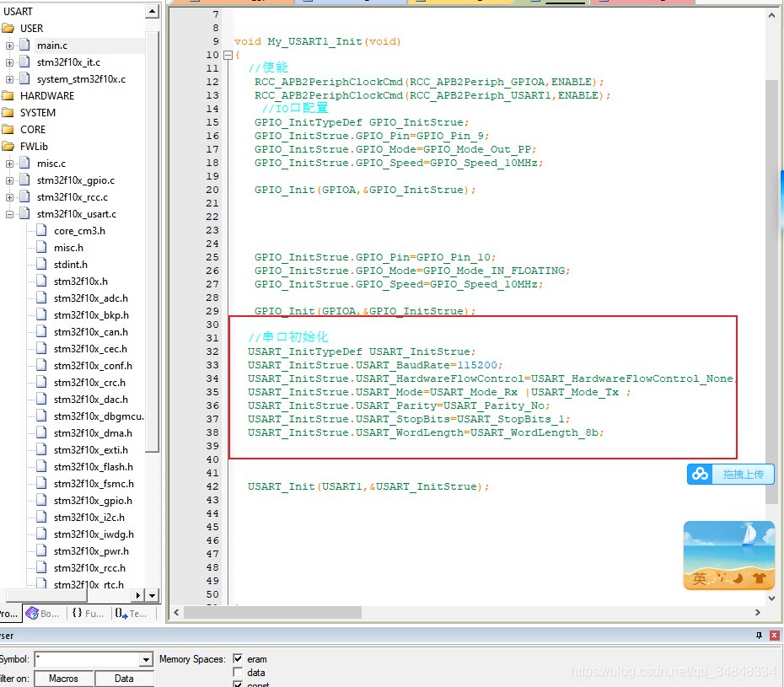Click the Data filter button
Viewport: 784px width, 687px height.
pyautogui.click(x=124, y=679)
